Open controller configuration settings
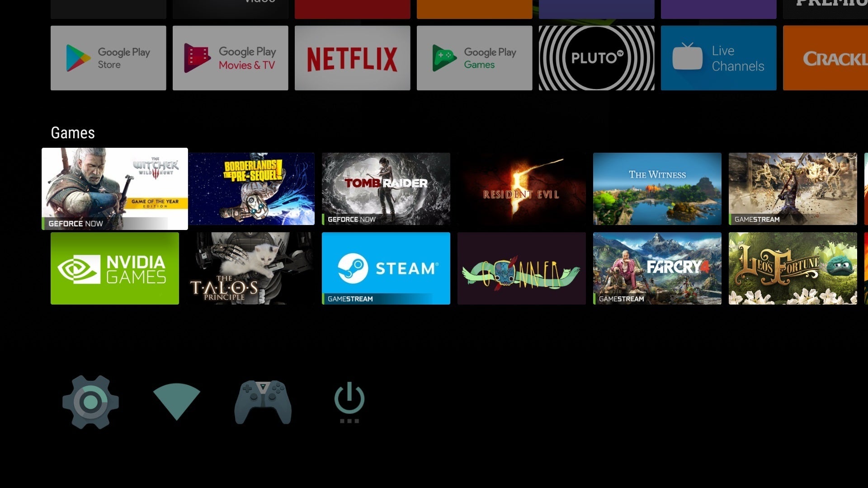The width and height of the screenshot is (868, 488). (x=263, y=399)
